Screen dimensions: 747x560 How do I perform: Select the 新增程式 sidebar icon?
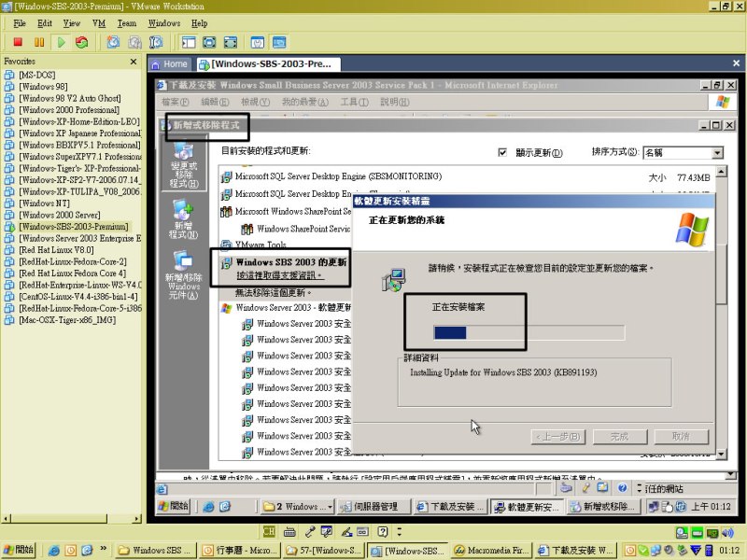pyautogui.click(x=183, y=218)
